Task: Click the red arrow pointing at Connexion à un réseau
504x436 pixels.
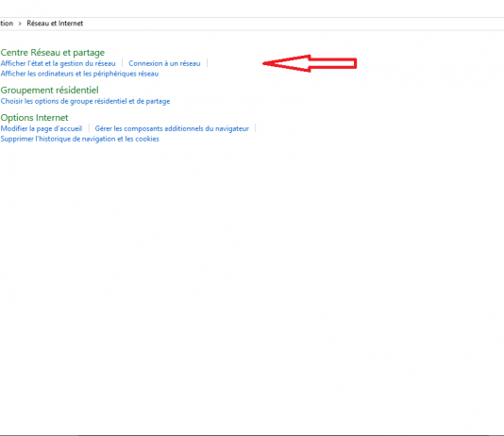Action: 310,63
